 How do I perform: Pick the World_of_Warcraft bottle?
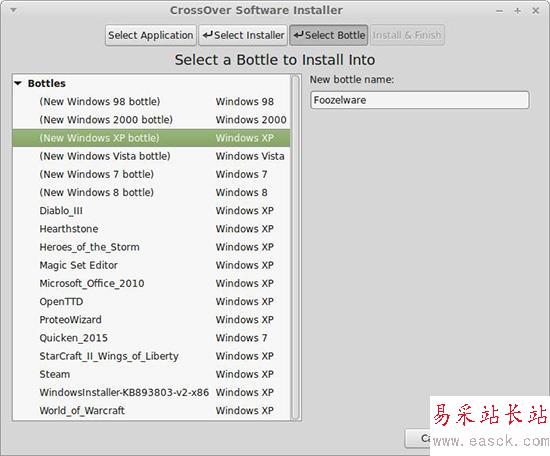tap(152, 411)
